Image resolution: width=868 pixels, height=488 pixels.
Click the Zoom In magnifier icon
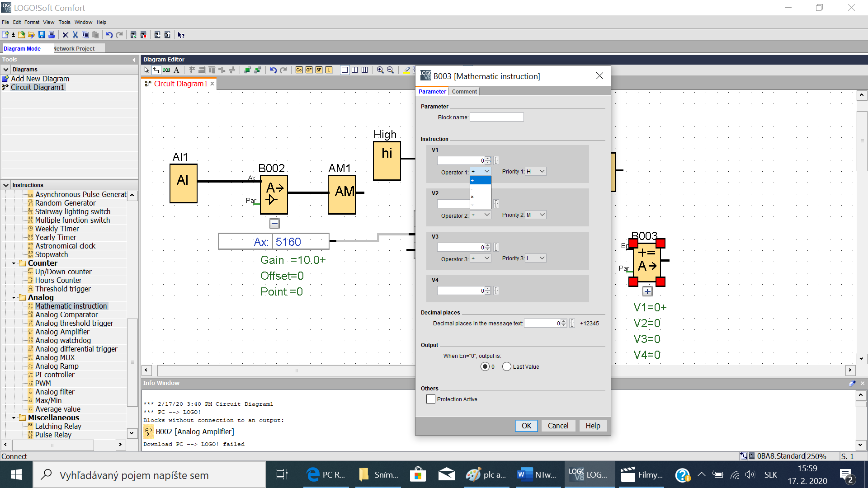coord(380,70)
